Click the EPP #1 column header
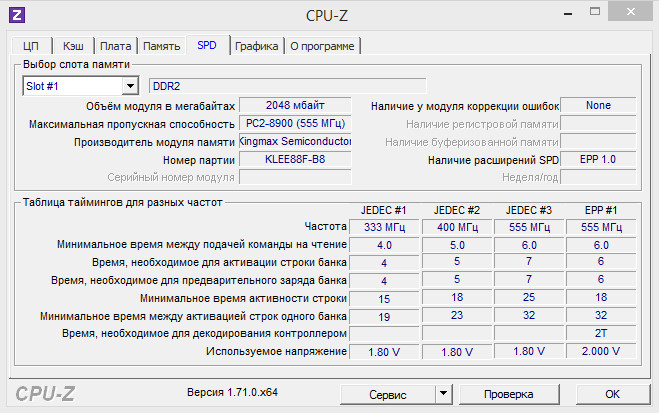This screenshot has height=413, width=659. point(601,210)
